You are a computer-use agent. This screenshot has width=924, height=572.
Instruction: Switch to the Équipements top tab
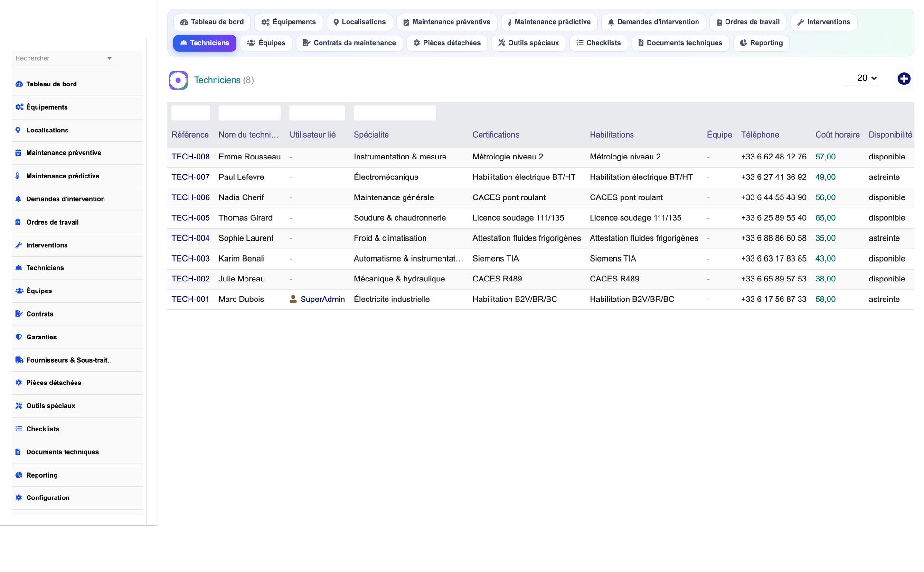click(289, 22)
